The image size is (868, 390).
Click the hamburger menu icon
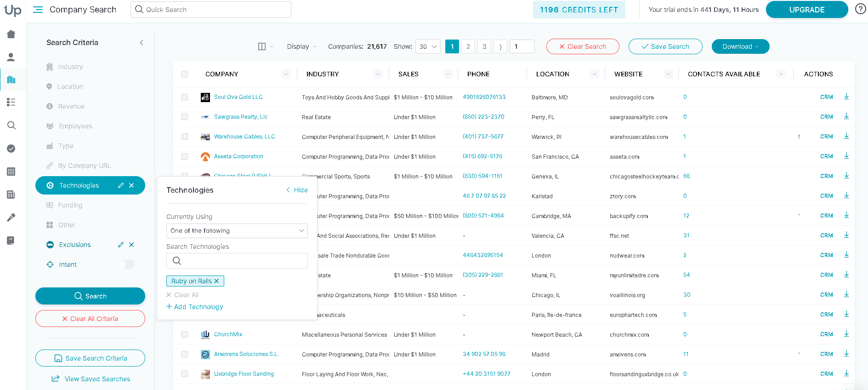point(38,10)
